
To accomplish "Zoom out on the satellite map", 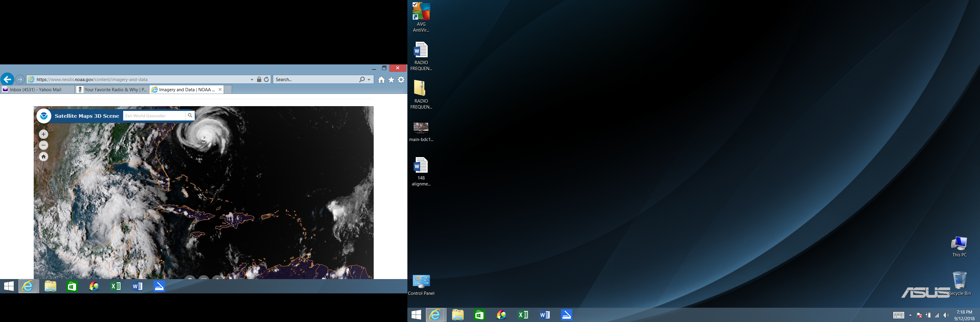I will coord(43,145).
